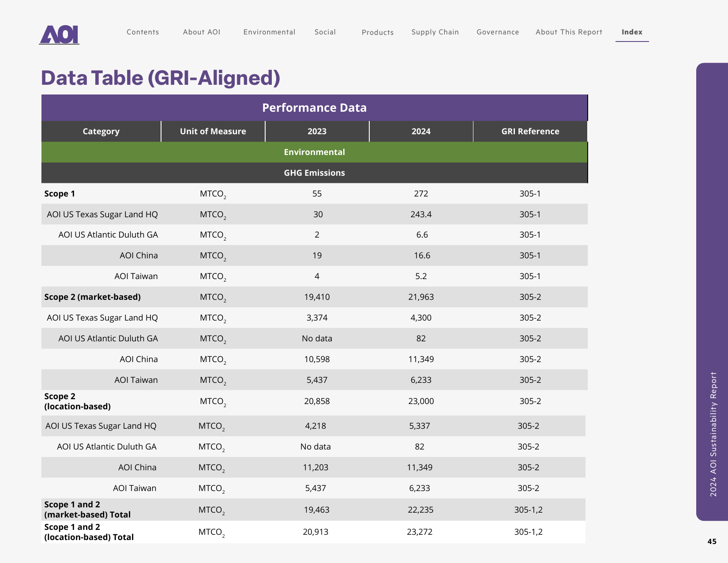The height and width of the screenshot is (563, 728).
Task: Click the vertical '2024 AOI Sustainability Report' sidebar text
Action: [x=713, y=435]
